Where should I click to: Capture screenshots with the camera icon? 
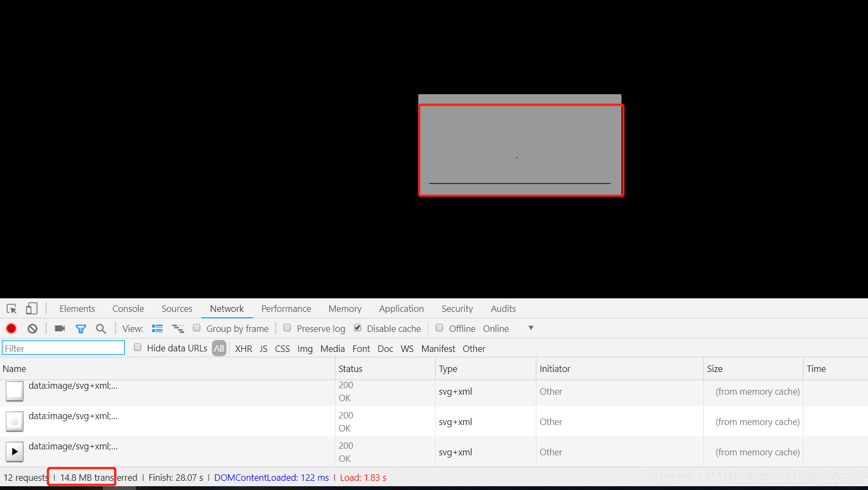60,329
